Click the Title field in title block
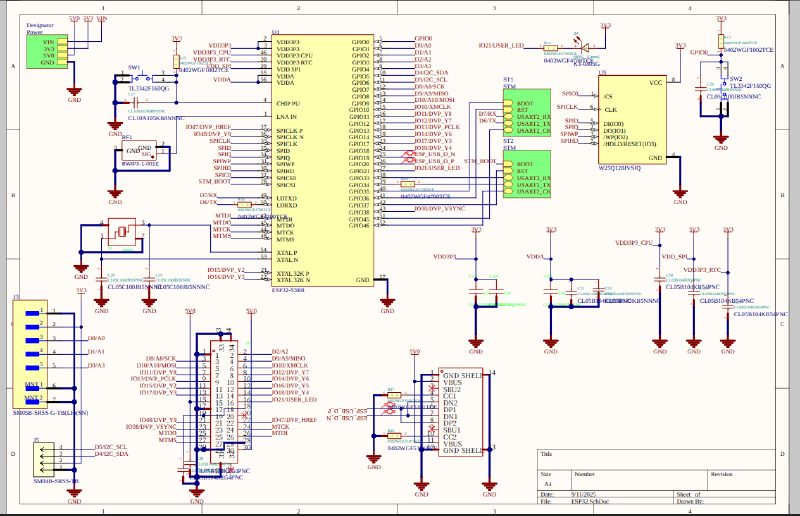 click(546, 454)
